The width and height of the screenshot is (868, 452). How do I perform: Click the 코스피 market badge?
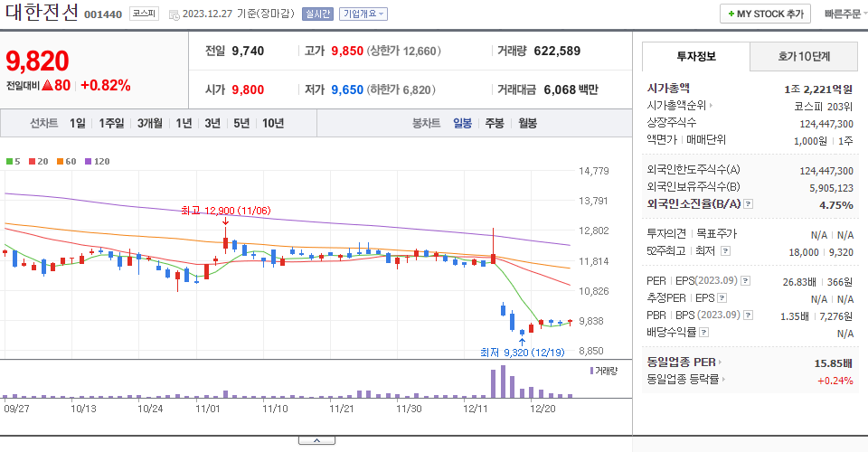[144, 14]
